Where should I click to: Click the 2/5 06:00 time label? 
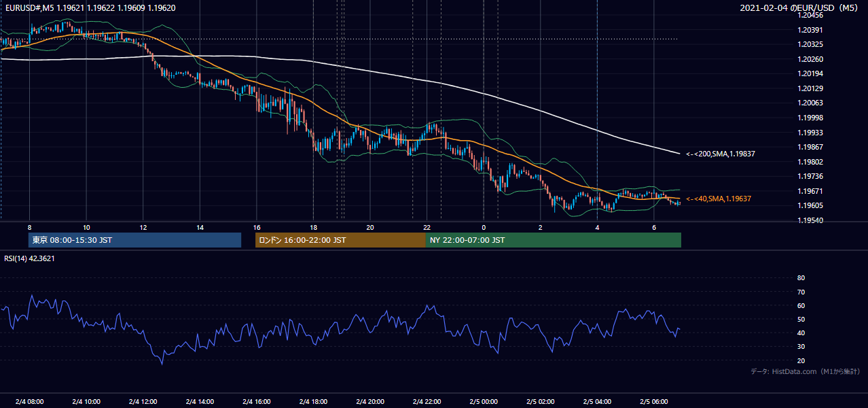[654, 401]
